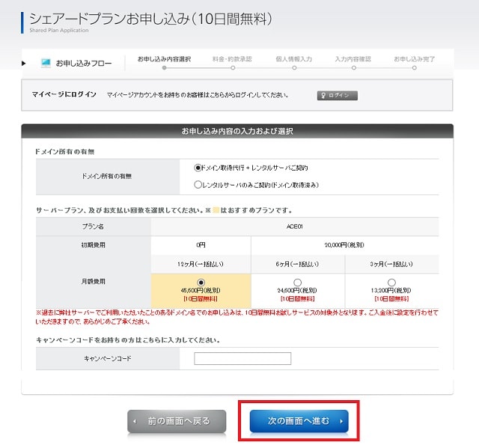Click the right arrow icon on 次の画面へ進む
Viewport: 479px width, 448px height.
tap(342, 421)
